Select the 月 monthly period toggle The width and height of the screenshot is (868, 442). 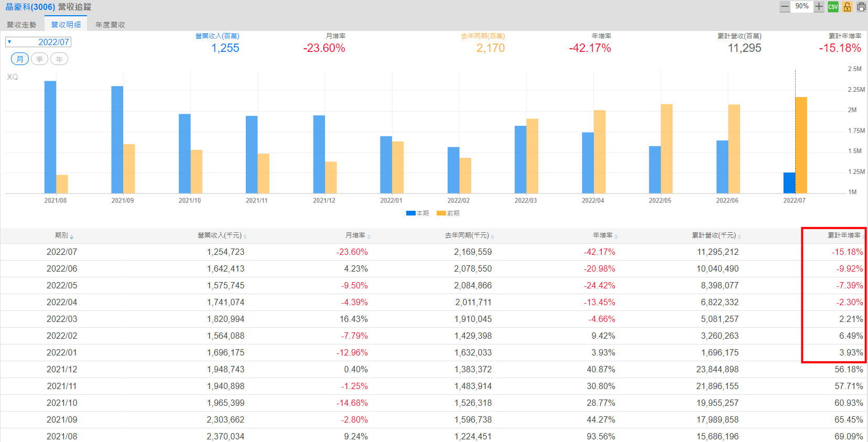pyautogui.click(x=20, y=59)
